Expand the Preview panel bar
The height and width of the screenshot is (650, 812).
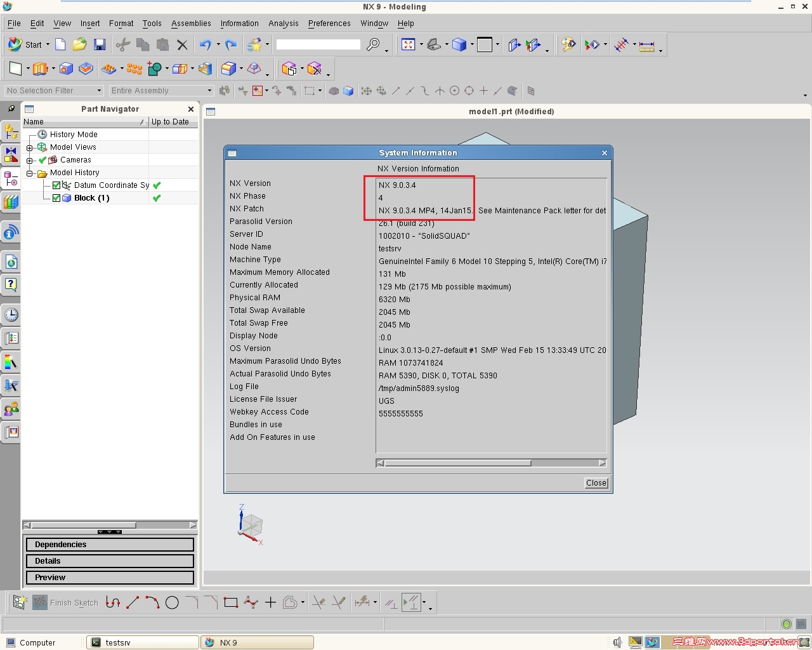[x=110, y=578]
